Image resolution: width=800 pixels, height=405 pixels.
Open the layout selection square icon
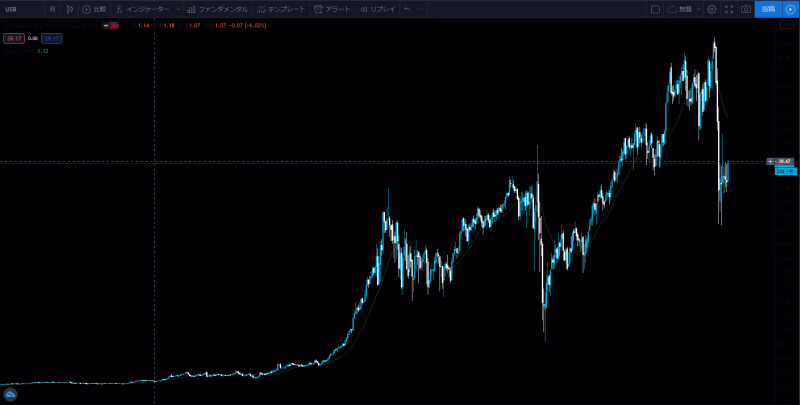coord(655,9)
